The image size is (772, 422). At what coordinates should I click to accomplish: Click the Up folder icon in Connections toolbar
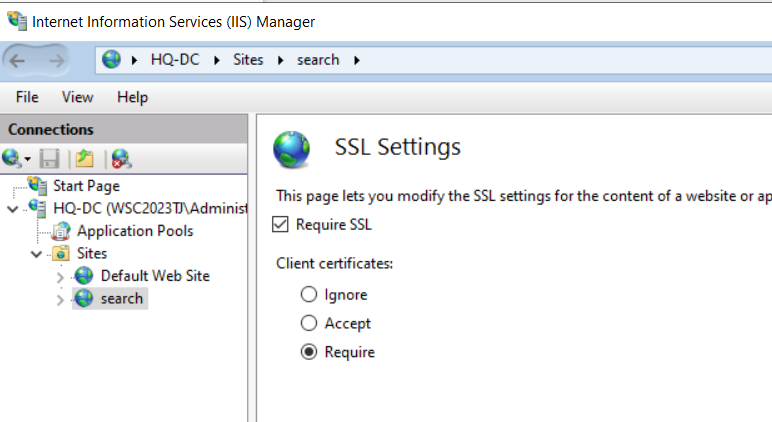pos(85,159)
